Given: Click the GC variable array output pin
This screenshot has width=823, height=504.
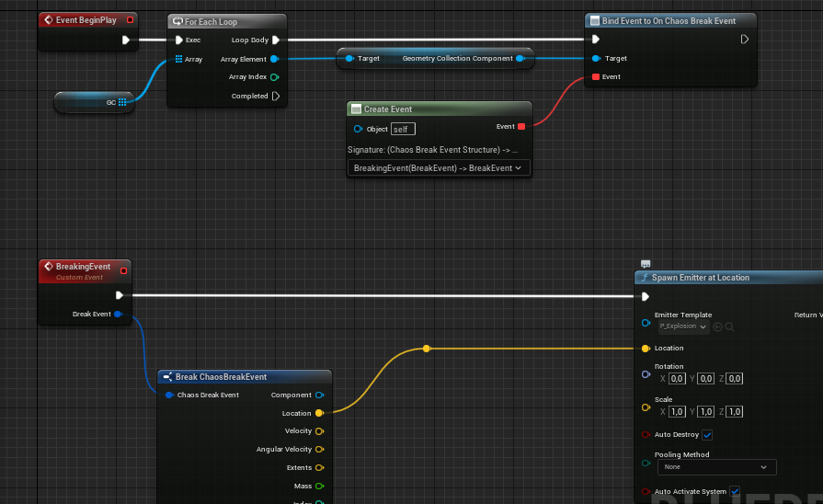Looking at the screenshot, I should [x=122, y=102].
